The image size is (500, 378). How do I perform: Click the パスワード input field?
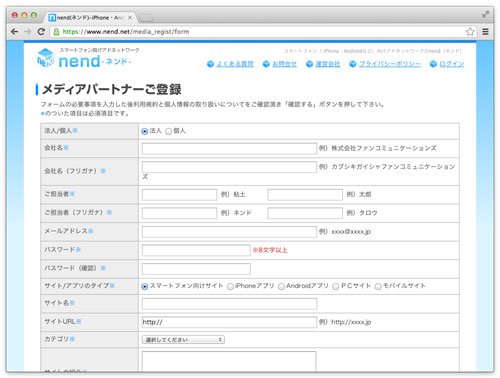point(196,250)
